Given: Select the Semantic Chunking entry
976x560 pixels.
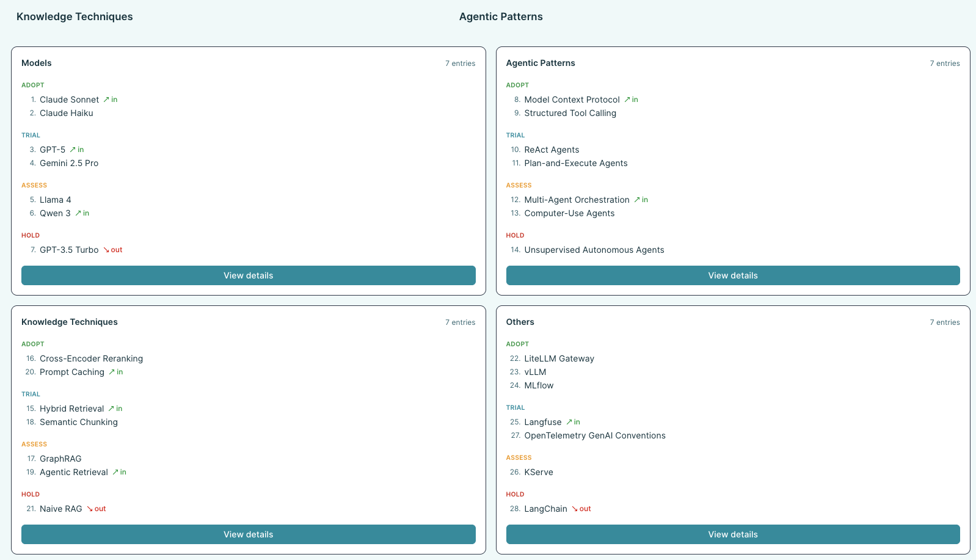Looking at the screenshot, I should coord(79,422).
